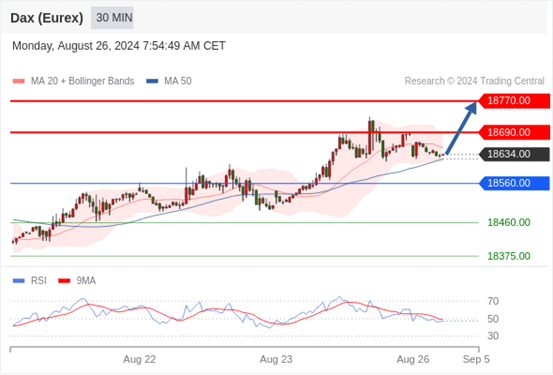Click the Aug 26 date axis label
The width and height of the screenshot is (553, 375).
(x=413, y=359)
